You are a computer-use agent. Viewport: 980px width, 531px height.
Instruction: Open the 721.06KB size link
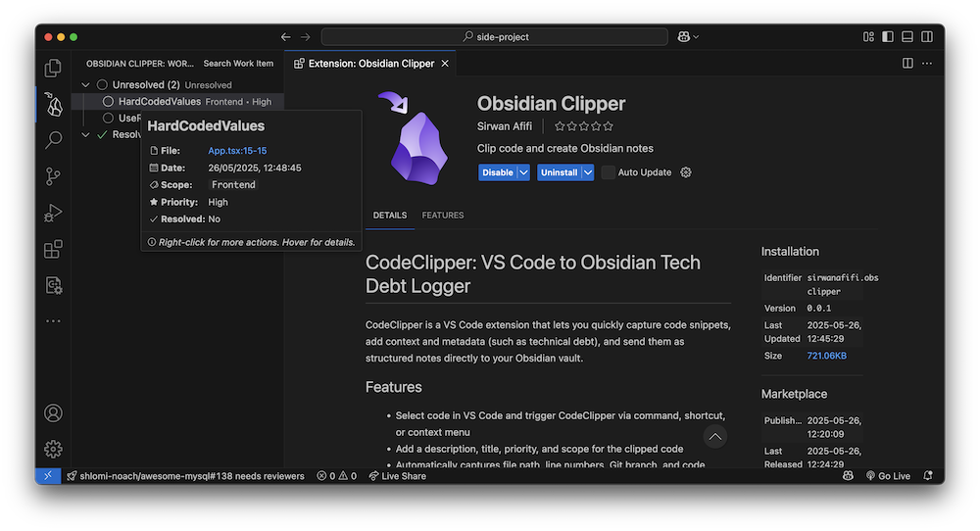tap(826, 356)
